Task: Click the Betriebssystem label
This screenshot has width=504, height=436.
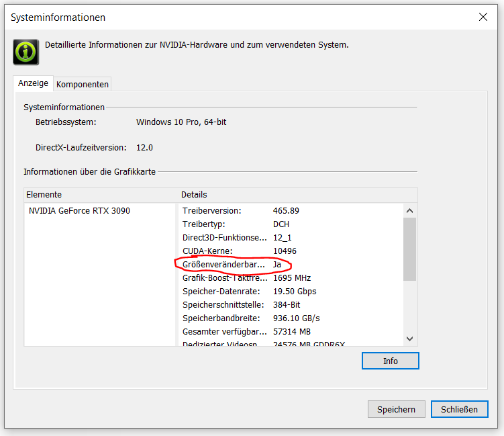Action: click(66, 122)
